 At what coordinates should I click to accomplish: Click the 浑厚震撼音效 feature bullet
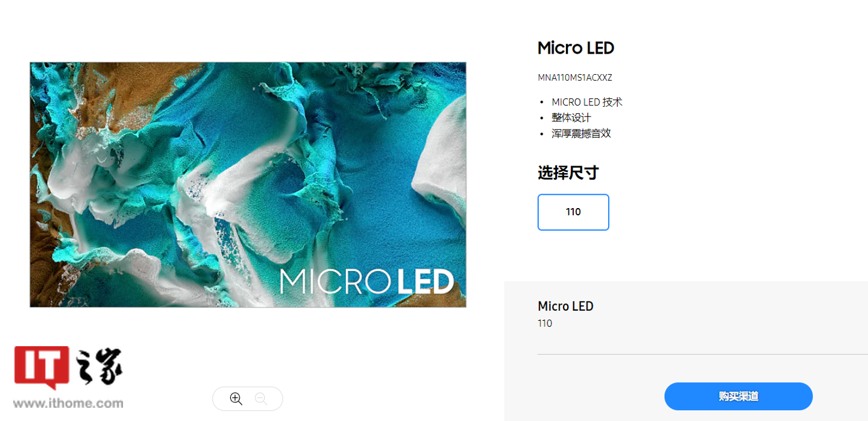tap(581, 133)
